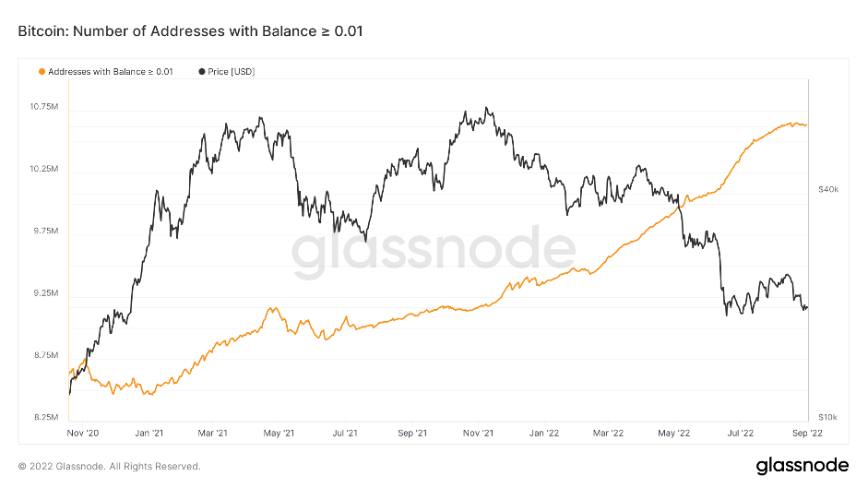Click the 8.25M y-axis label
This screenshot has height=488, width=868.
46,418
